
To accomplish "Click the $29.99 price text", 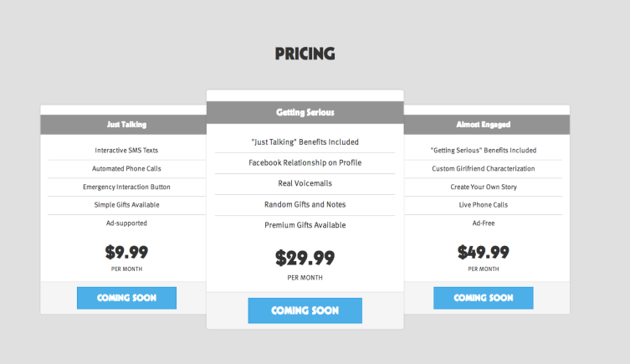I will pyautogui.click(x=305, y=258).
